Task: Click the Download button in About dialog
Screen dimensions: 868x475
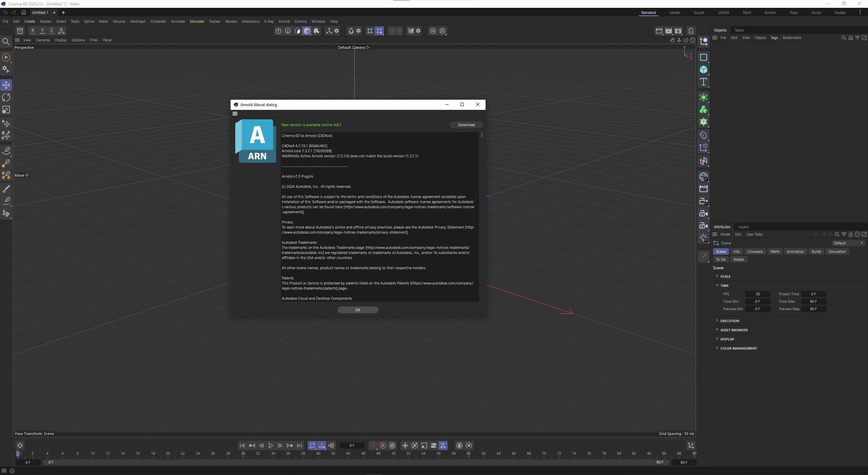Action: (466, 125)
